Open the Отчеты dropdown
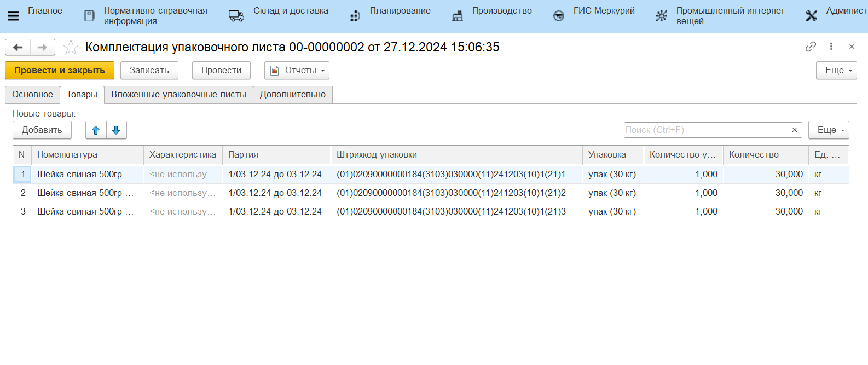The image size is (868, 365). 297,71
